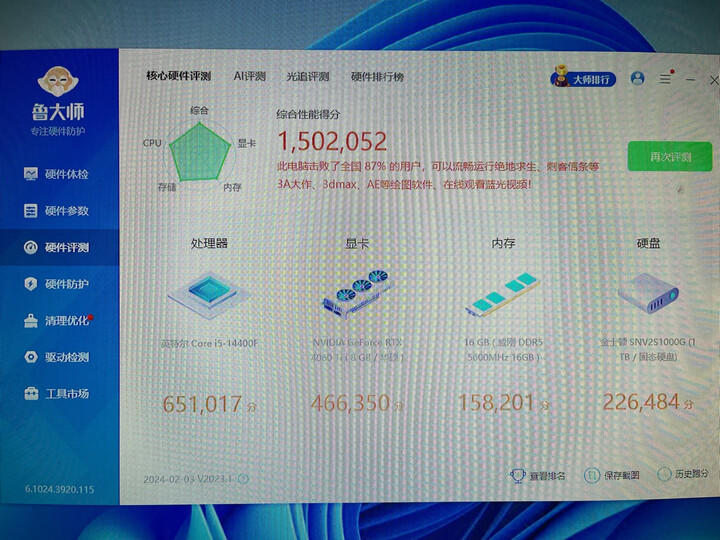The image size is (720, 540).
Task: Click benchmark date 2024-02-03 V2023.1
Action: 188,479
